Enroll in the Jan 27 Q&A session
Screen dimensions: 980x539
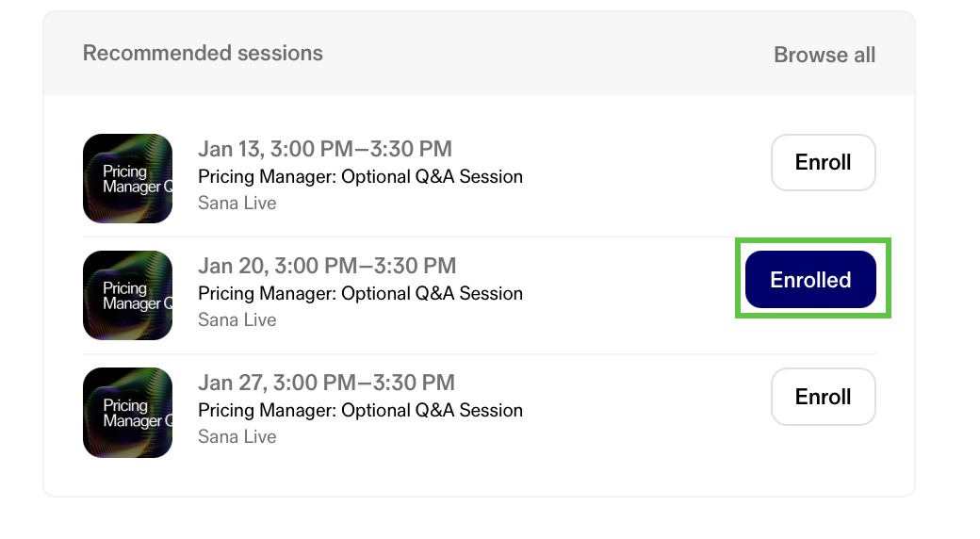point(823,397)
